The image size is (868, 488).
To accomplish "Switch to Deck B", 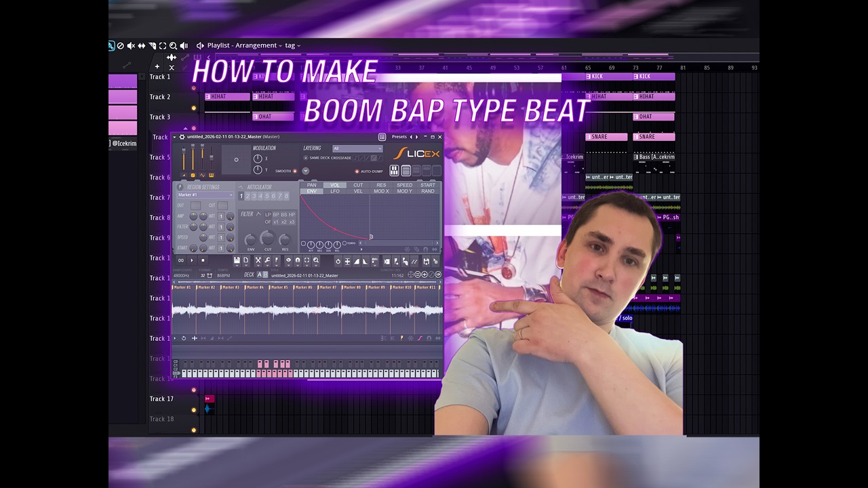I will (x=266, y=274).
